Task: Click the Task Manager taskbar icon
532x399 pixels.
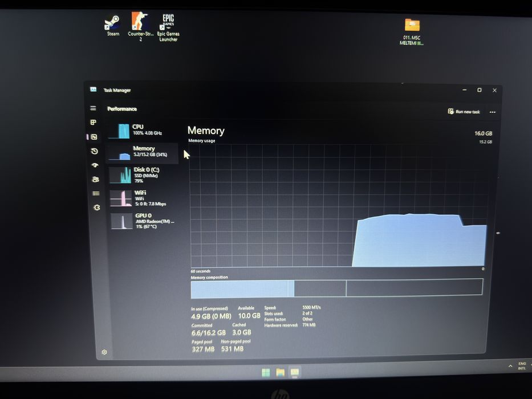Action: point(294,373)
